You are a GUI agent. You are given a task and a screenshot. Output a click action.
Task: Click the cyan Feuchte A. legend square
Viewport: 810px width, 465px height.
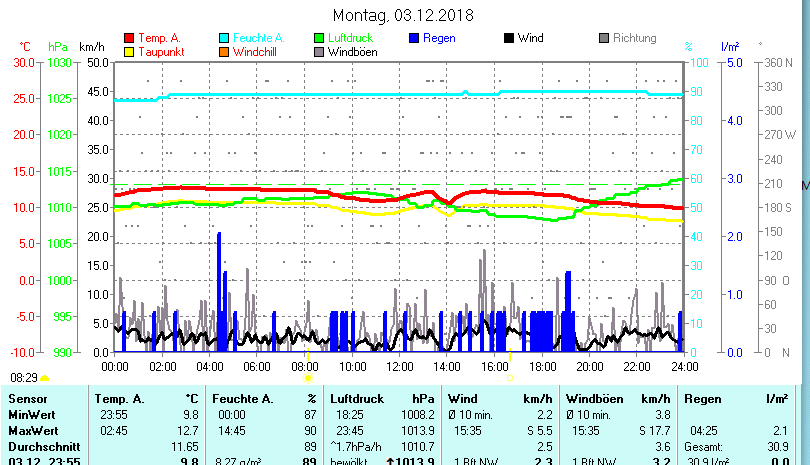tap(224, 38)
